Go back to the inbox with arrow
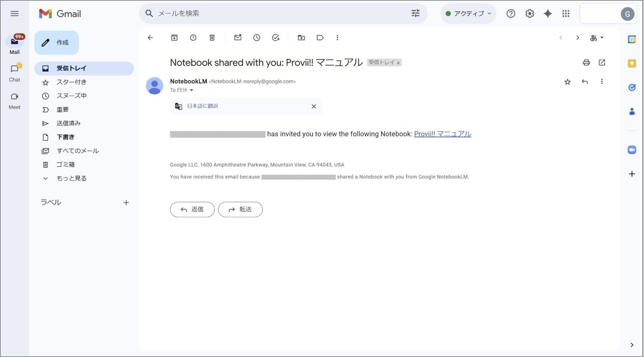This screenshot has height=357, width=644. 150,38
